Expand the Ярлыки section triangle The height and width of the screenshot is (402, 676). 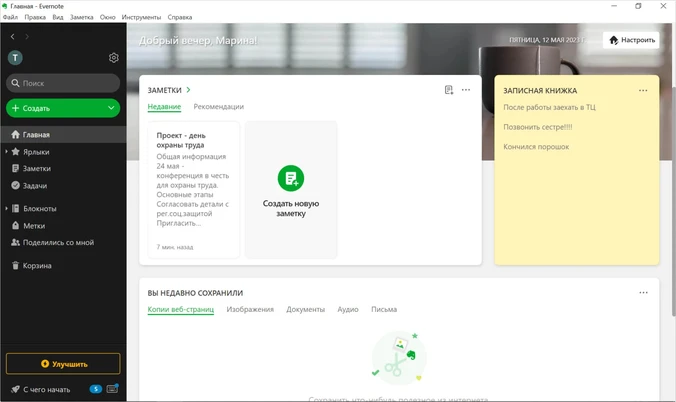6,152
